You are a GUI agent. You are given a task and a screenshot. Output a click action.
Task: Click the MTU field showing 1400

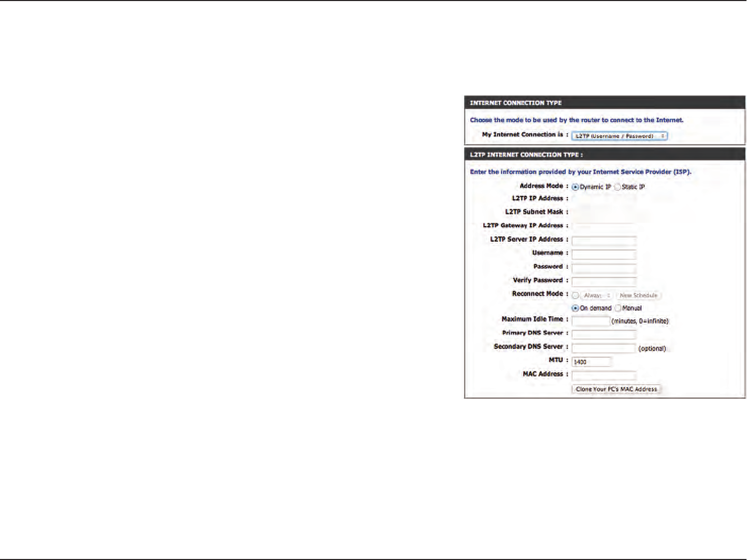pos(591,362)
